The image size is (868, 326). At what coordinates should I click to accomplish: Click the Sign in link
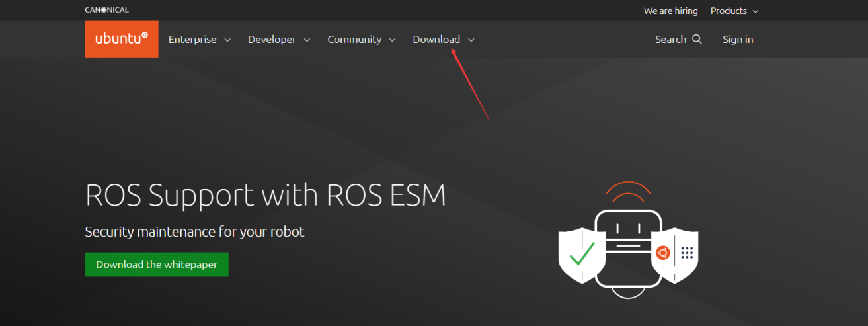pyautogui.click(x=738, y=40)
